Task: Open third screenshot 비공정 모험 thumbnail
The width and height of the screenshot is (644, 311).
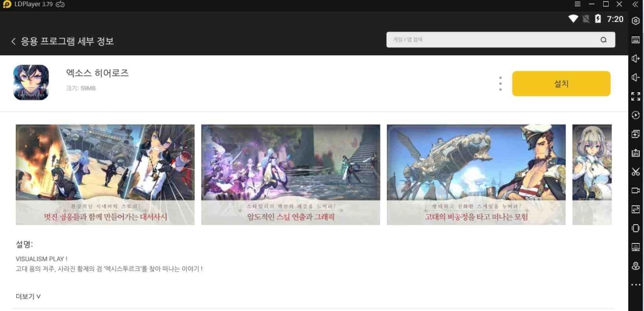Action: click(476, 175)
